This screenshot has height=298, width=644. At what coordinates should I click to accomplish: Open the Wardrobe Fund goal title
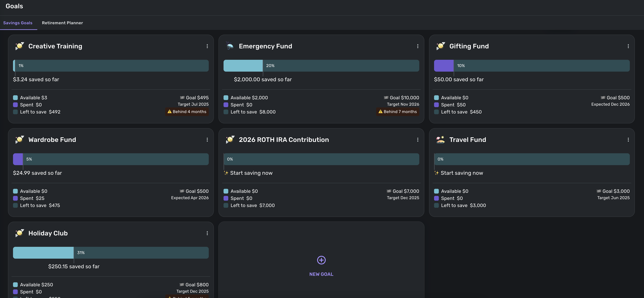(52, 140)
